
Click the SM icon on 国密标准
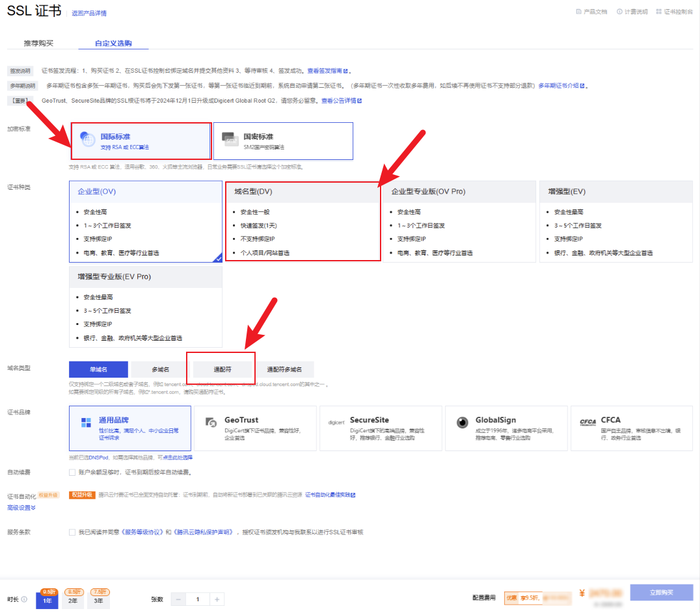pos(230,138)
